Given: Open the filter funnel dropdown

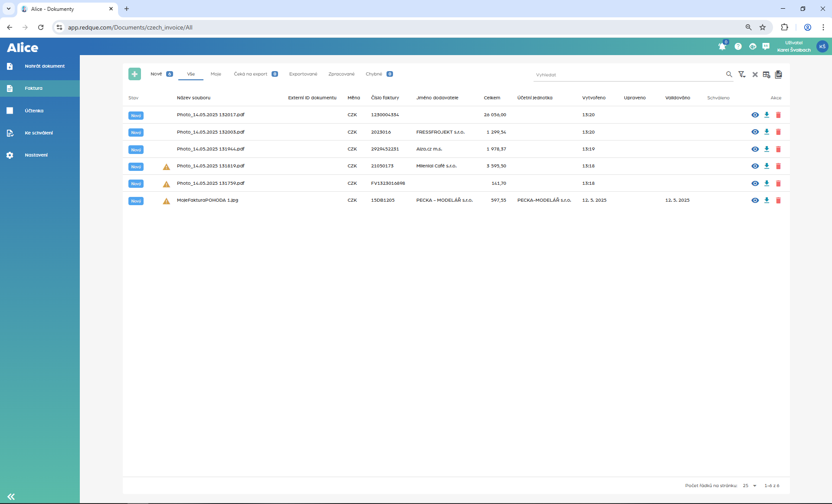Looking at the screenshot, I should pos(742,75).
